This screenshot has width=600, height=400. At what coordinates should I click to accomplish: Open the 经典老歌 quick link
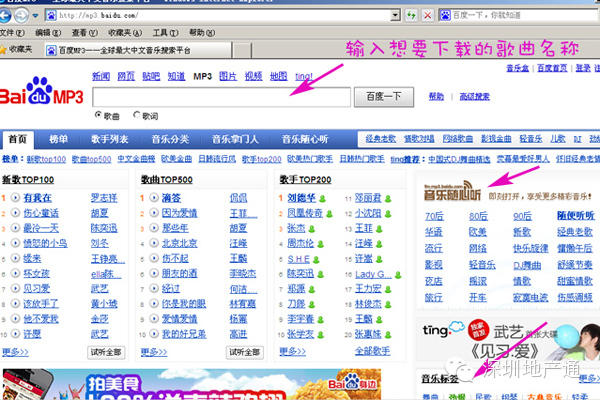point(381,139)
